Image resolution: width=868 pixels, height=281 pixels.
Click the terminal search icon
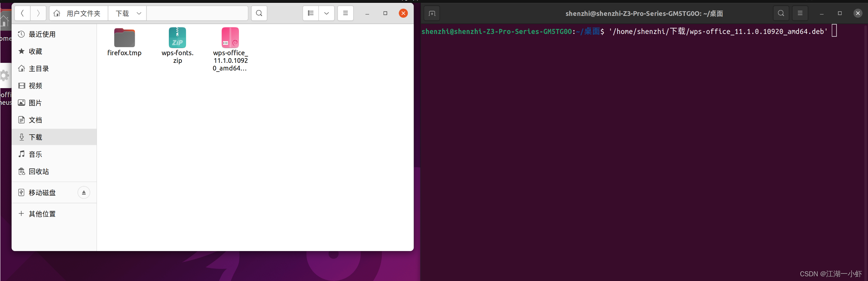[x=781, y=13]
